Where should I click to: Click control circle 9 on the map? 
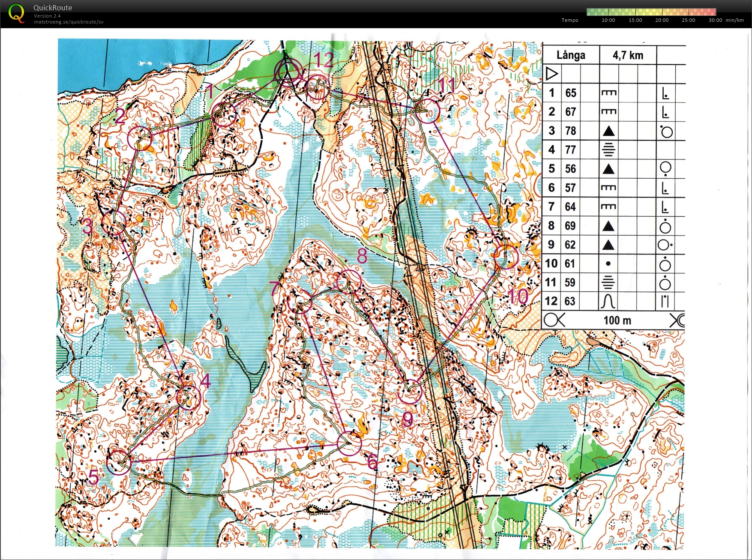point(410,392)
